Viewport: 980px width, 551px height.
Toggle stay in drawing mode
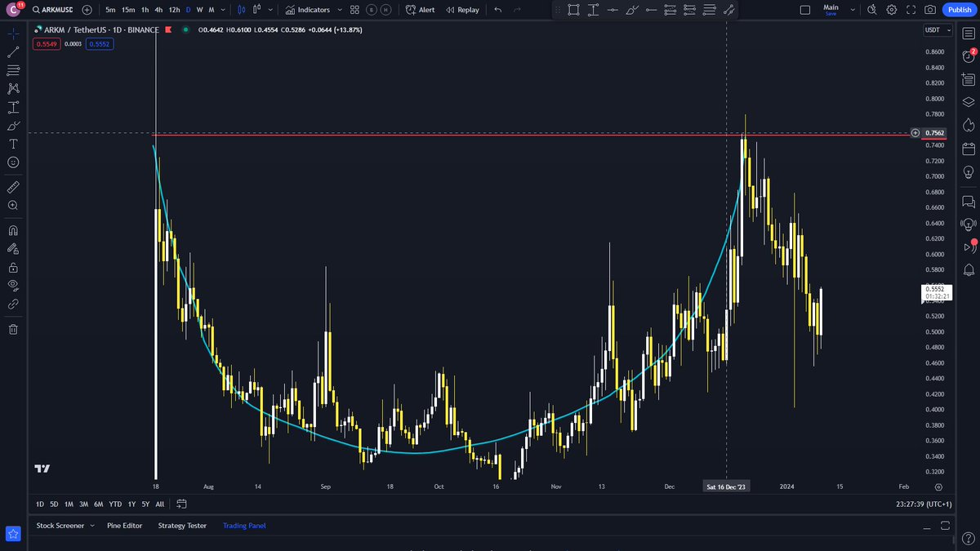click(x=13, y=248)
